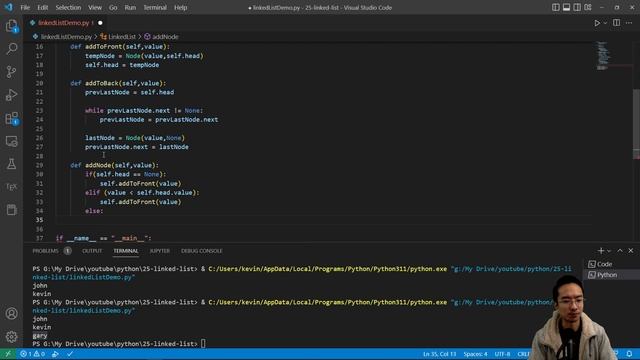640x360 pixels.
Task: Run the Python file with play button
Action: 597,23
